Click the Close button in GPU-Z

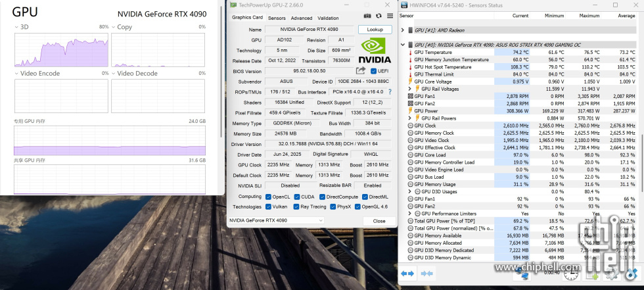click(379, 221)
